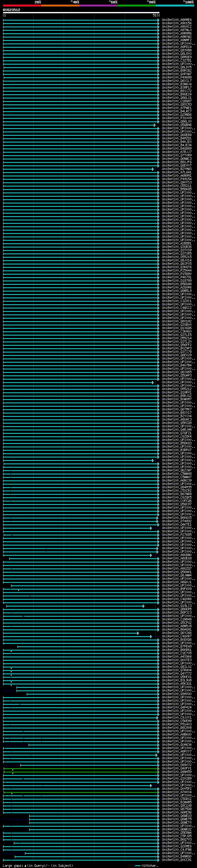Open last hit UniRef100_Q0CC91
Image resolution: width=197 pixels, height=868 pixels.
(176, 860)
